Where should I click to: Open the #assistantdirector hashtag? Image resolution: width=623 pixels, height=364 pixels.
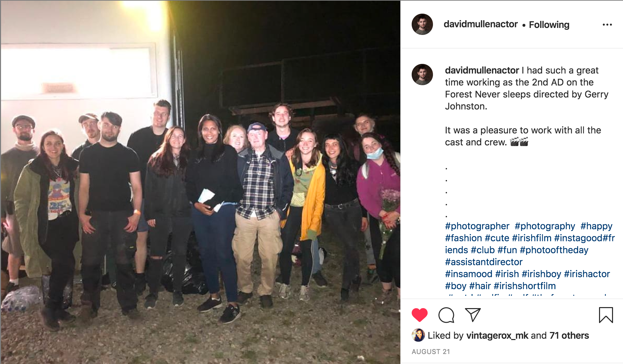pos(484,262)
